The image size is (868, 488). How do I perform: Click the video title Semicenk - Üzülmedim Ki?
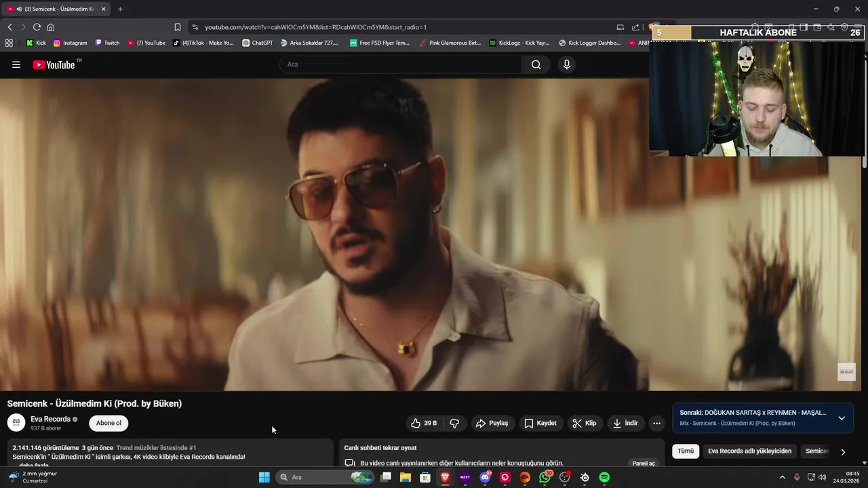94,403
